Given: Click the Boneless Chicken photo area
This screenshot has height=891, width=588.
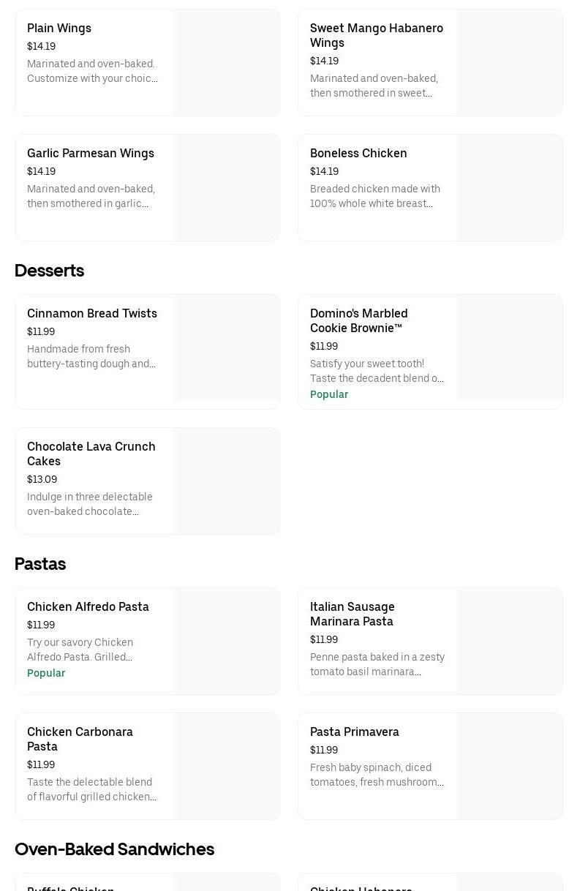Looking at the screenshot, I should [509, 188].
